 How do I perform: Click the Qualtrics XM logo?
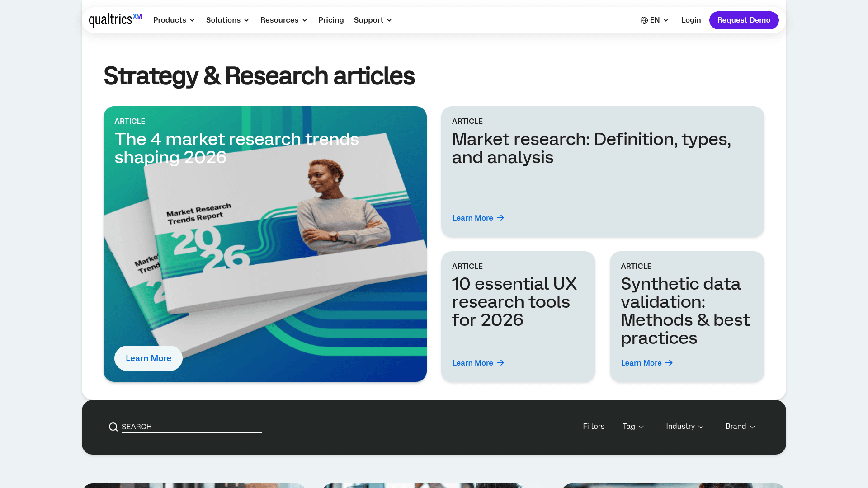point(115,20)
